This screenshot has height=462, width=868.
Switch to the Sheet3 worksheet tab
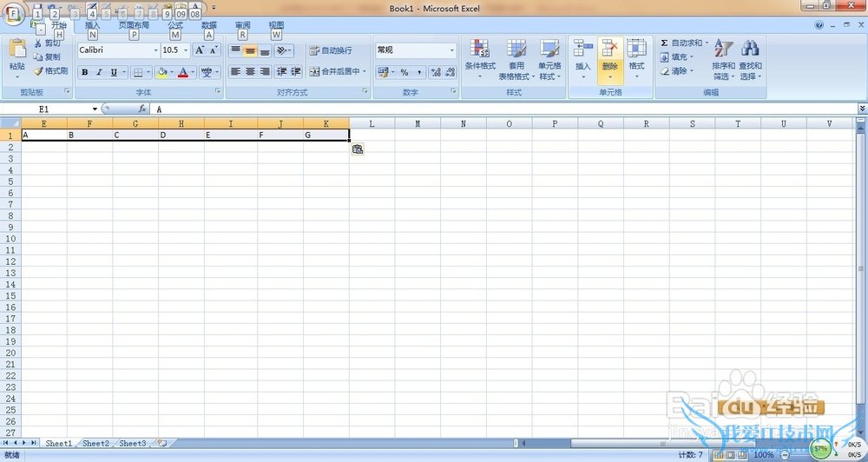pos(133,443)
